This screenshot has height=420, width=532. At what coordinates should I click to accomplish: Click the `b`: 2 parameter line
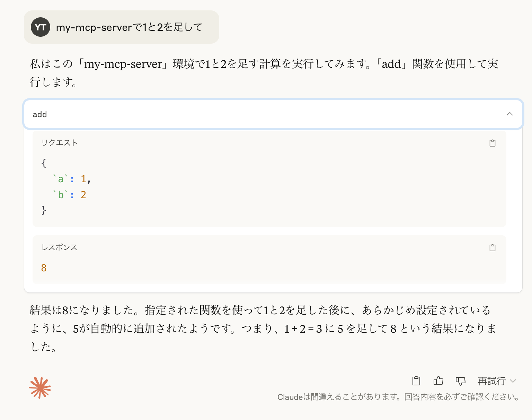[69, 195]
